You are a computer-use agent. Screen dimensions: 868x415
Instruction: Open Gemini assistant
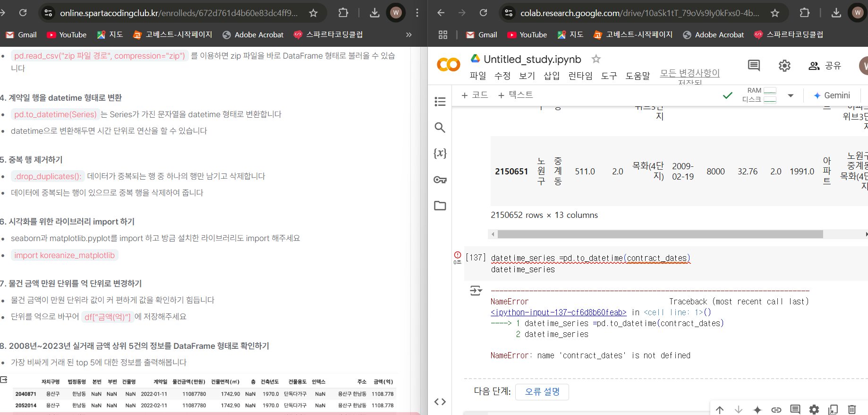click(x=832, y=95)
